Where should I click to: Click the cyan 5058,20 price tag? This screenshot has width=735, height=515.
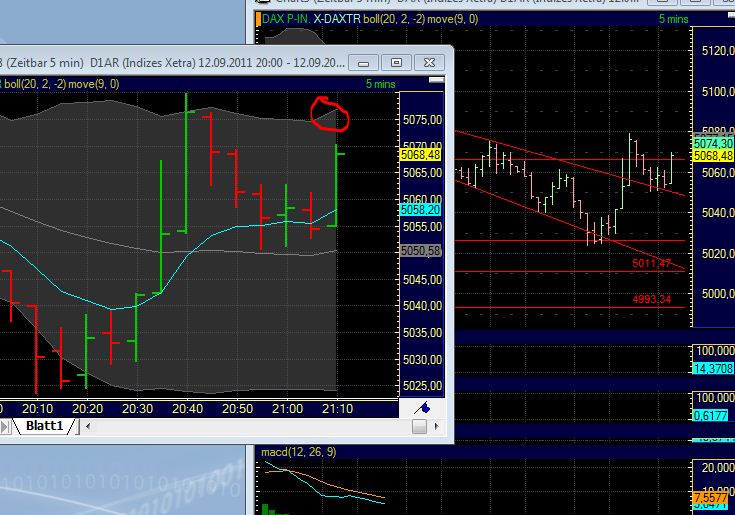(420, 209)
